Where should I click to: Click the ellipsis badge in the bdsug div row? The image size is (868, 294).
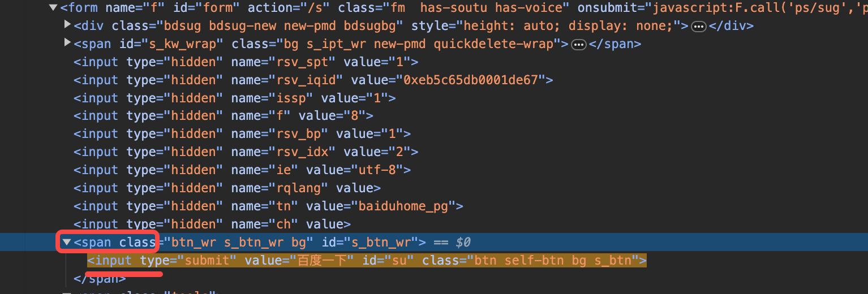pyautogui.click(x=699, y=27)
